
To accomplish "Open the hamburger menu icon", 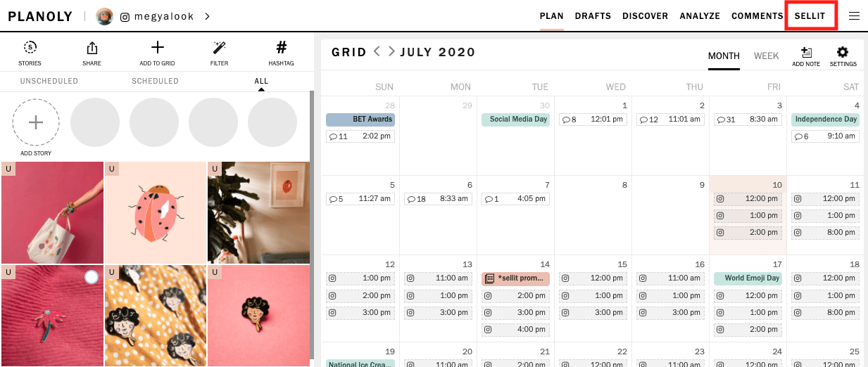I will pos(854,16).
